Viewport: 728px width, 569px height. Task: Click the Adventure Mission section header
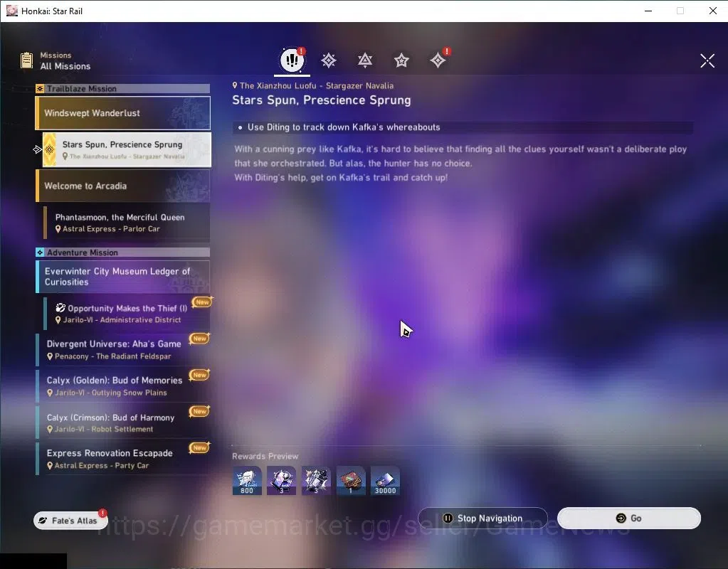click(x=122, y=252)
